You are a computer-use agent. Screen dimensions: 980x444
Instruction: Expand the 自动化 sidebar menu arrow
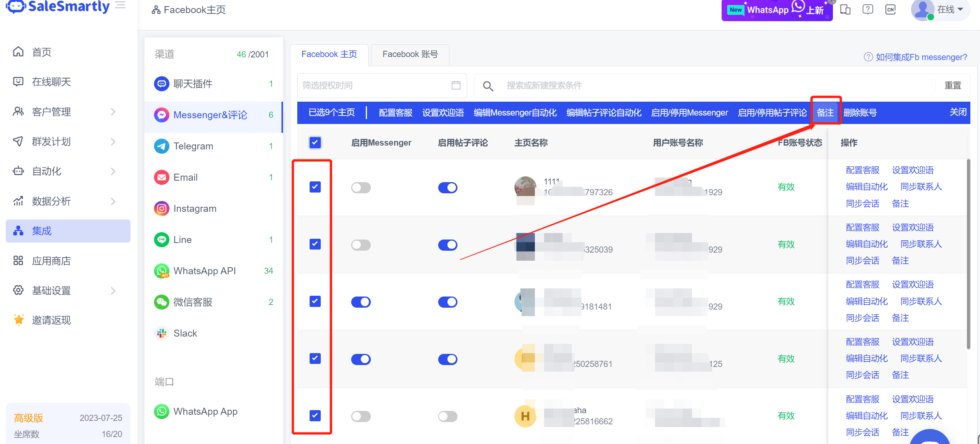click(x=113, y=171)
